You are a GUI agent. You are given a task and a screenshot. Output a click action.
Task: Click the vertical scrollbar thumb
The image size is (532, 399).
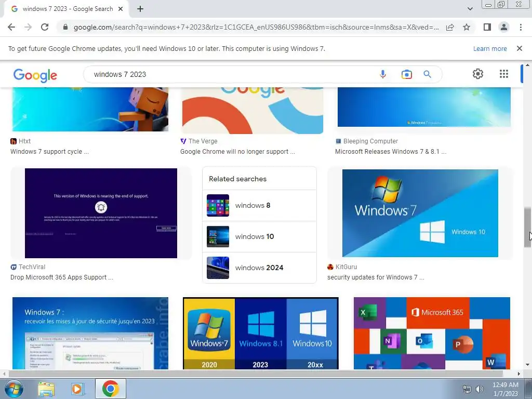pyautogui.click(x=527, y=228)
